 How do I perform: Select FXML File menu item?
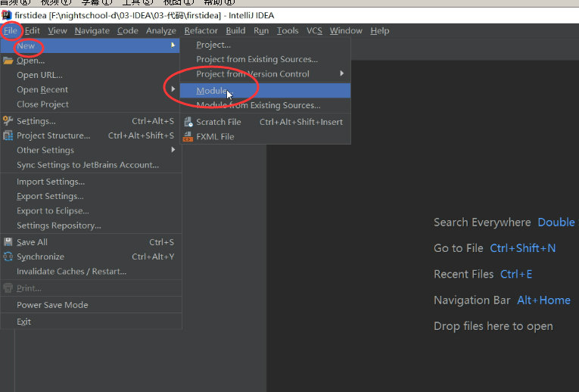coord(265,136)
